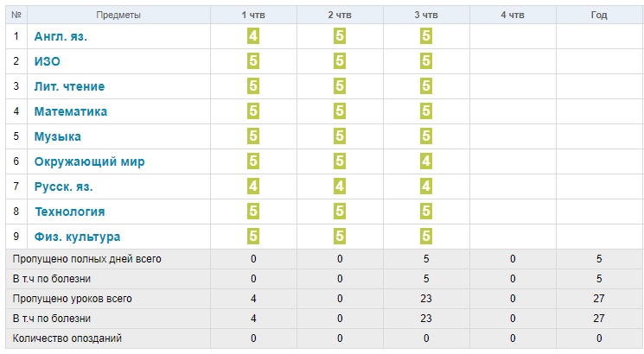Click the 2 чтв grade badge for Русск. яз.
Screen dimensions: 644x354
[x=340, y=186]
